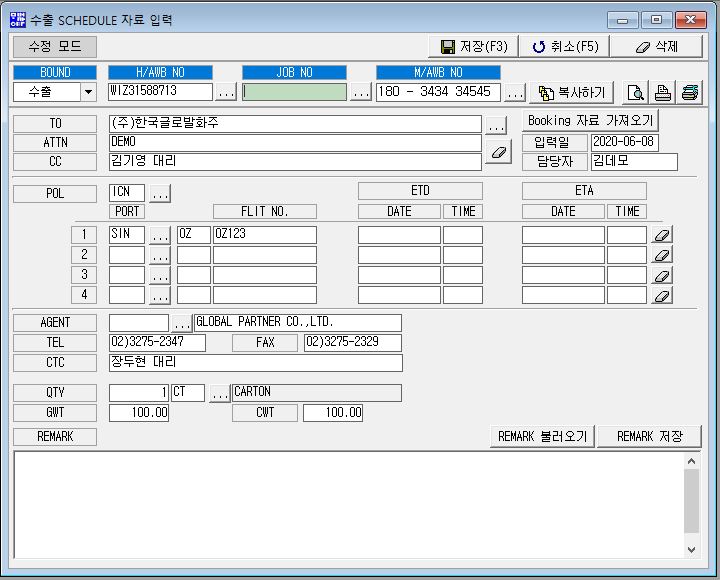Open the BOUND dropdown showing 수출
720x580 pixels.
88,92
